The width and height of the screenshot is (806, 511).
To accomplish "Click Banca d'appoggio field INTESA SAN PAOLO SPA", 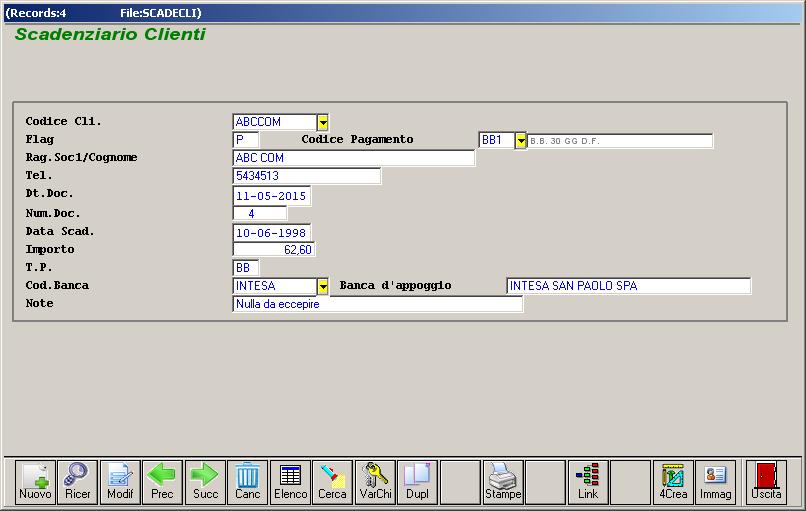I will coord(629,286).
